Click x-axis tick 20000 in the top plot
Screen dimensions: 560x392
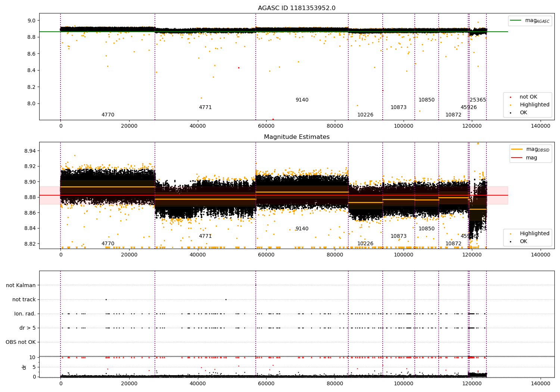[x=129, y=126]
